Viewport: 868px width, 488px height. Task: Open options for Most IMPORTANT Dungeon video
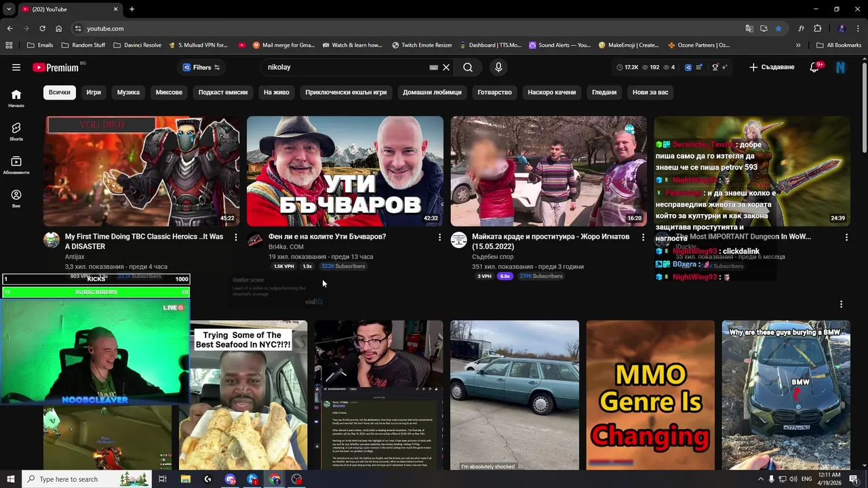(846, 237)
